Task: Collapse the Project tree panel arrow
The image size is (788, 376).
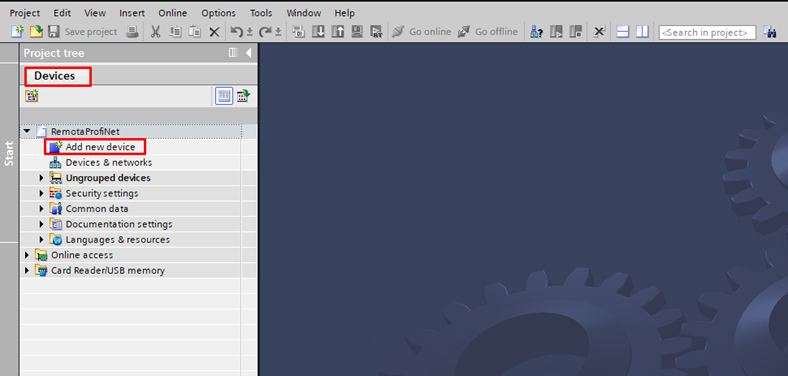Action: point(248,53)
